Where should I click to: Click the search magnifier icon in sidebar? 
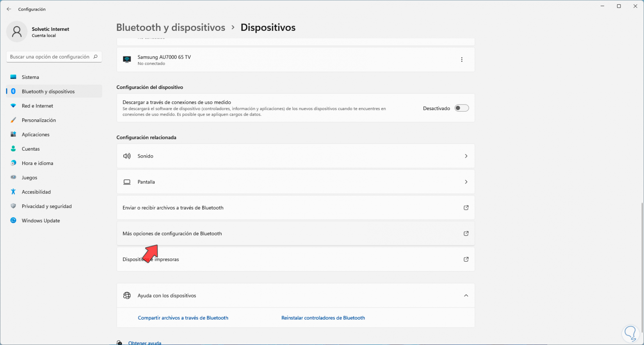pyautogui.click(x=96, y=57)
